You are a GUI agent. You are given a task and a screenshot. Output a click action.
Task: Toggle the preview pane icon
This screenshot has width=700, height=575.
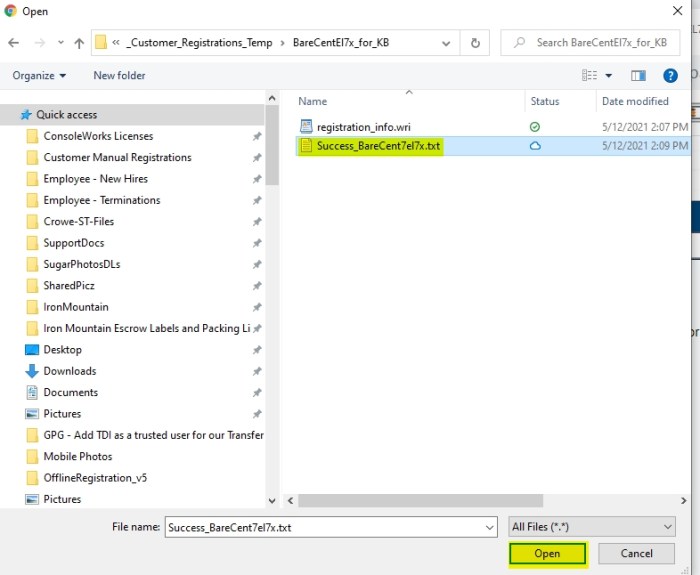(x=639, y=75)
